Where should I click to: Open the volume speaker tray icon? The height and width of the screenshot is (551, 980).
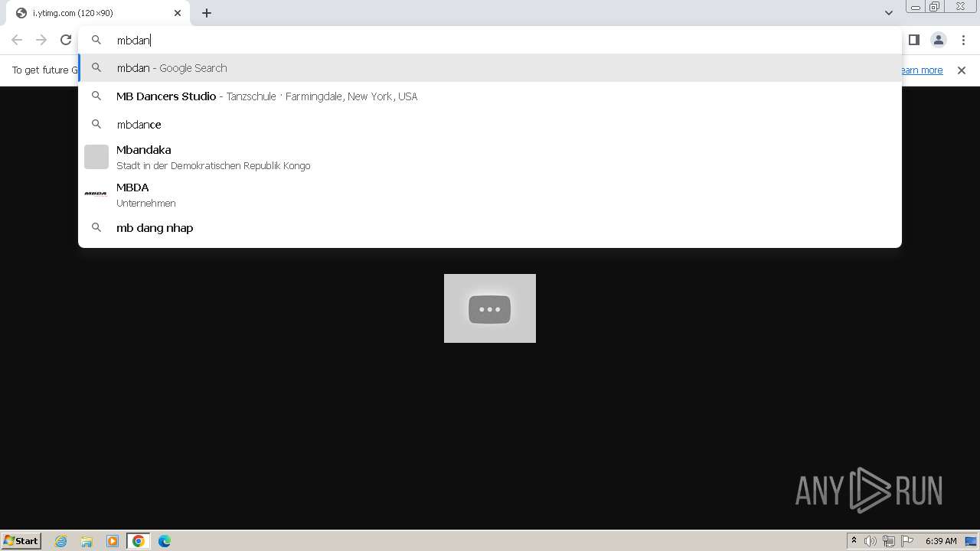871,541
